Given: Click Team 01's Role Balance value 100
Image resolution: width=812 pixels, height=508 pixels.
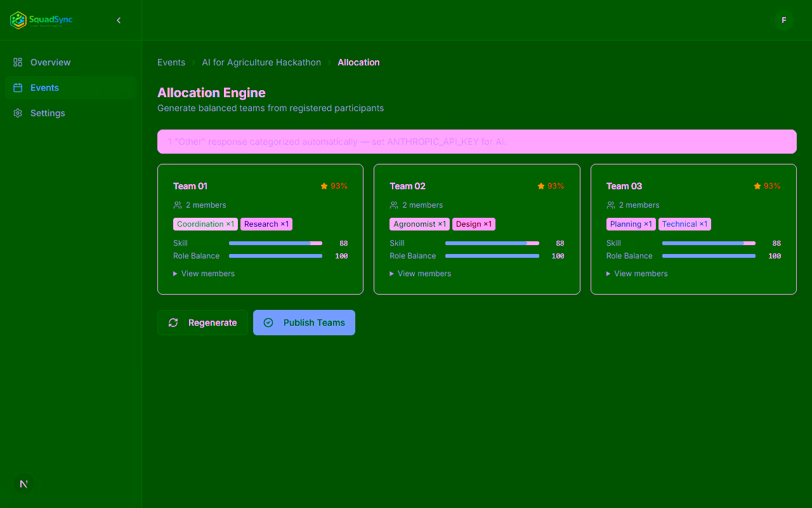Looking at the screenshot, I should click(x=341, y=256).
